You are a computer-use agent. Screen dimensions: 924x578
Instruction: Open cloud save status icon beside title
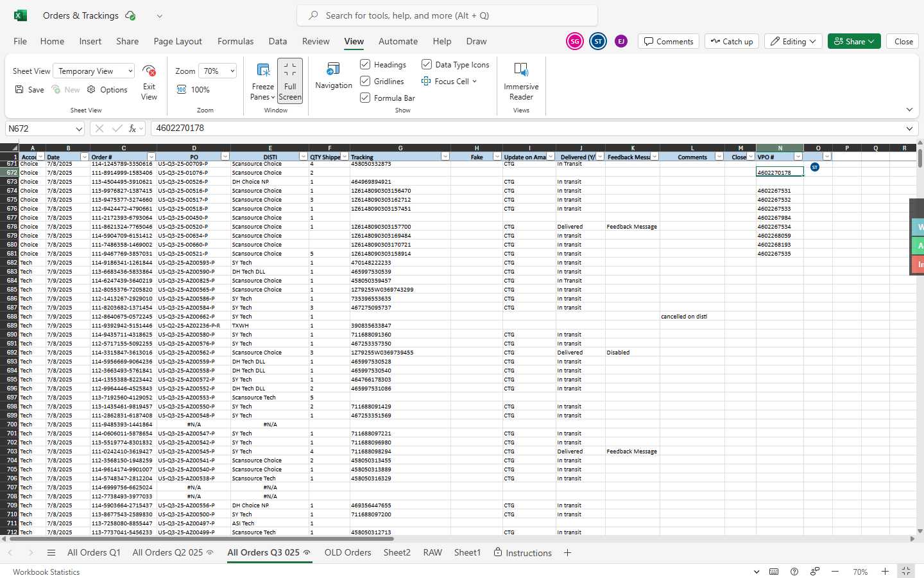point(130,15)
